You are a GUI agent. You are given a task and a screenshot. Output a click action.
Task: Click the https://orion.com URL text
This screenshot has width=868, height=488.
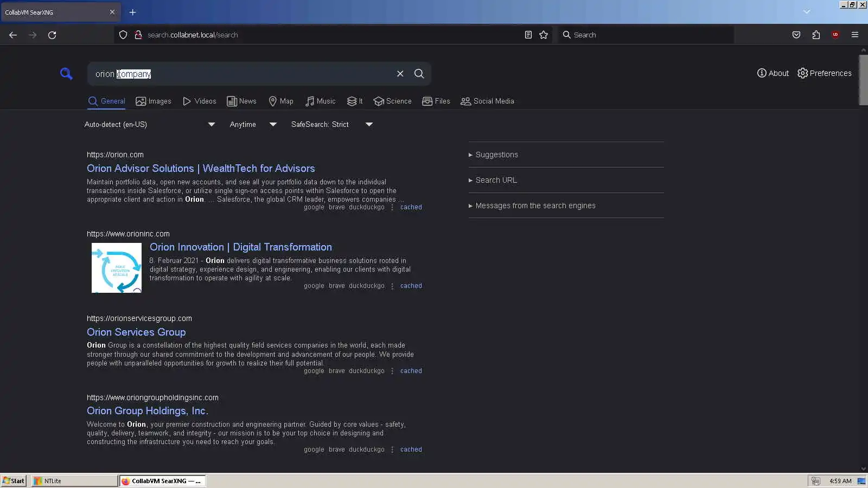point(115,155)
